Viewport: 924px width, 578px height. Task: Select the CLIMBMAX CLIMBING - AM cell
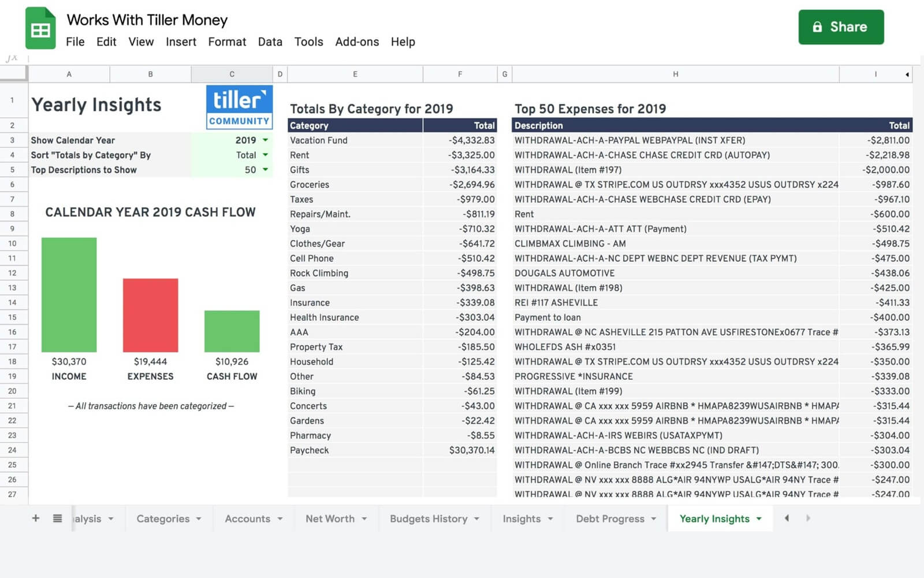click(675, 243)
